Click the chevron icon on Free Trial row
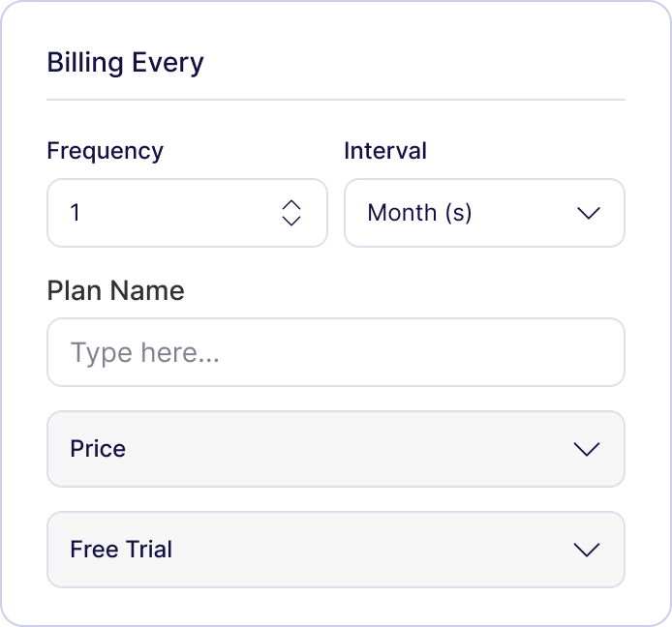Viewport: 672px width, 627px height. (x=587, y=550)
